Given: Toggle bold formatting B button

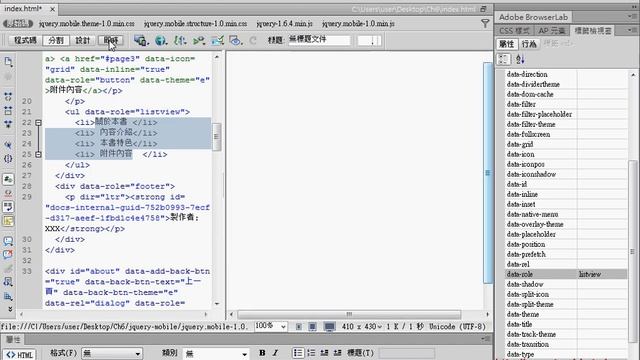Looking at the screenshot, I should [x=262, y=353].
